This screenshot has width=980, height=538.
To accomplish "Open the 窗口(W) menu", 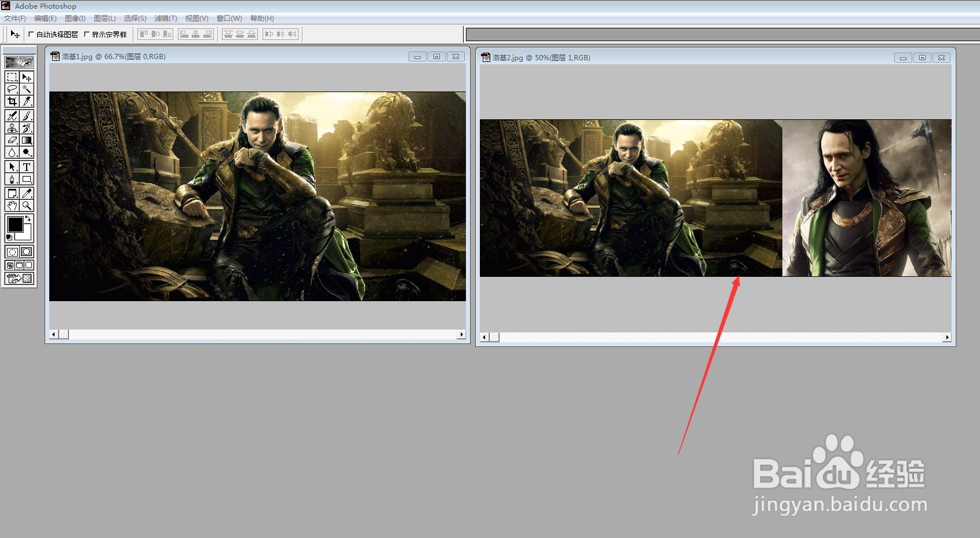I will (229, 19).
